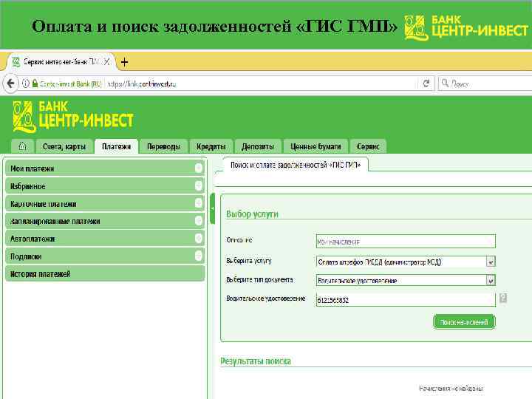Click the magnifier icon in search box
The width and height of the screenshot is (532, 399).
(x=445, y=83)
